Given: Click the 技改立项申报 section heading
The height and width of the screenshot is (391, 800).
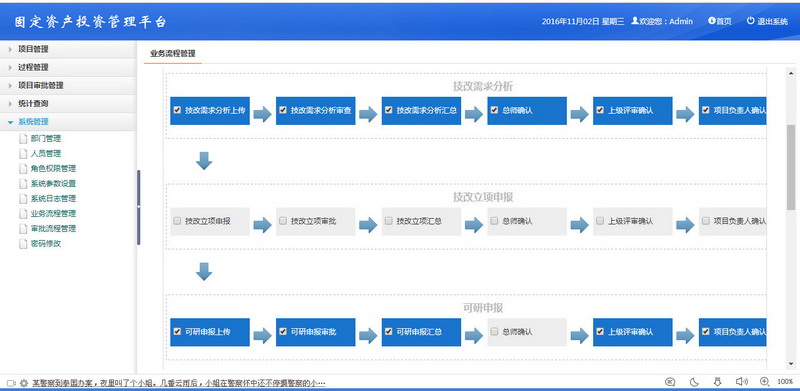Looking at the screenshot, I should 483,197.
